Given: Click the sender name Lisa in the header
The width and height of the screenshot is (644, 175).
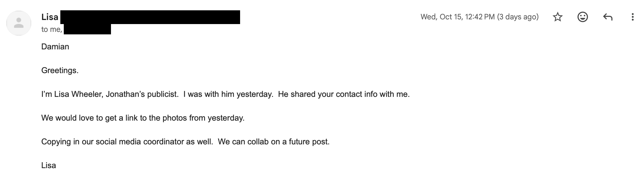Looking at the screenshot, I should (x=50, y=17).
